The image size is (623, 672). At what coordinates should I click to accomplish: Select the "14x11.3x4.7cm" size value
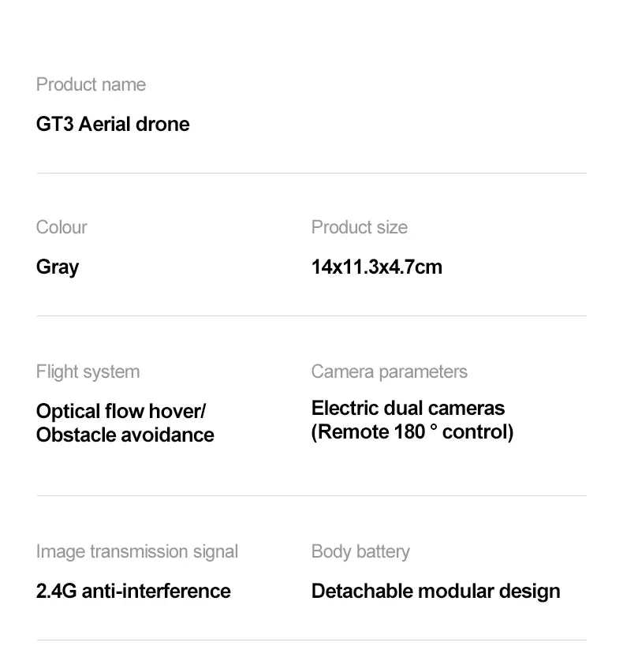tap(376, 267)
